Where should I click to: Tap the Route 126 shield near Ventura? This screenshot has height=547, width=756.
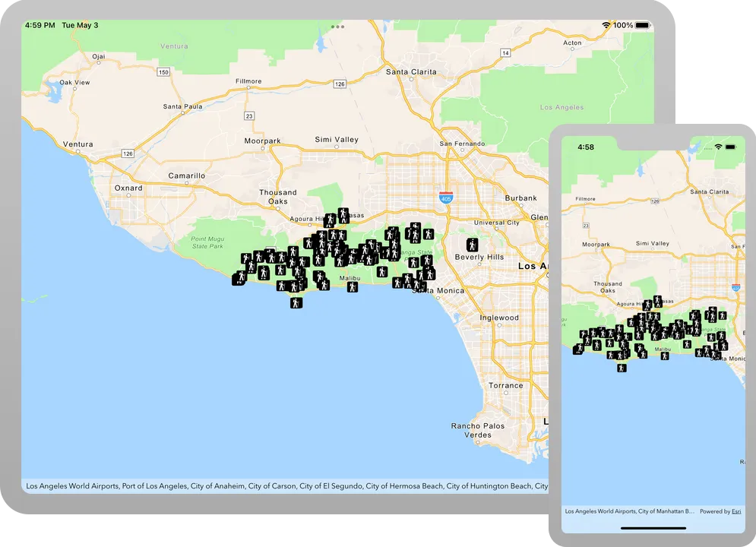(x=128, y=153)
